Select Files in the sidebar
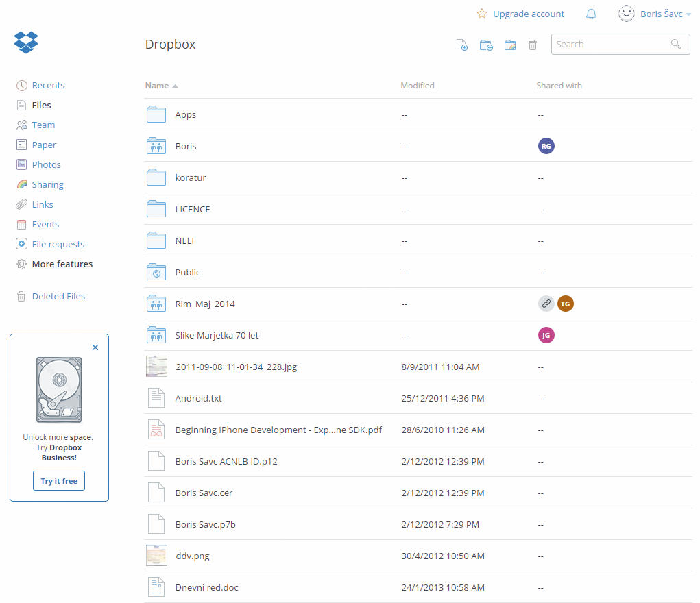The image size is (700, 603). [x=42, y=105]
